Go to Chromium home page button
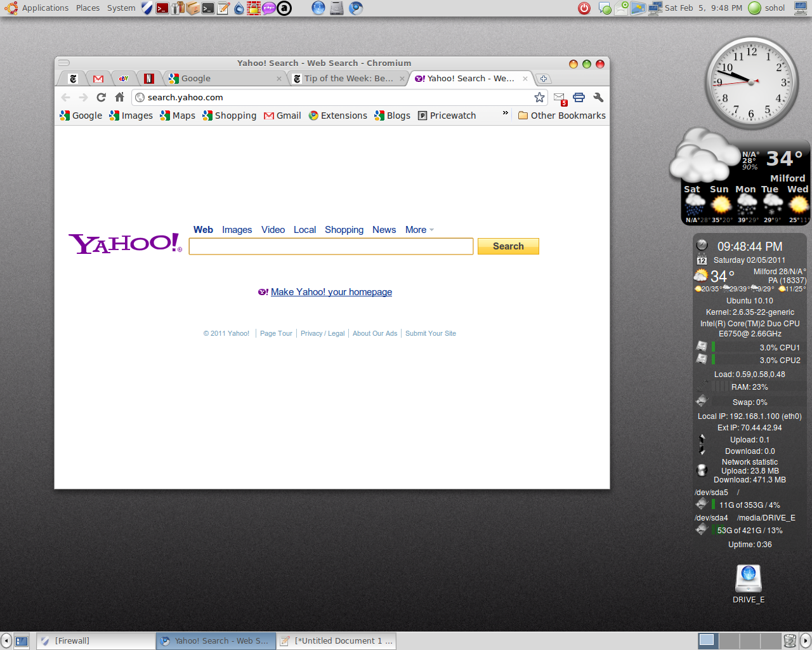Viewport: 812px width, 650px height. click(119, 97)
